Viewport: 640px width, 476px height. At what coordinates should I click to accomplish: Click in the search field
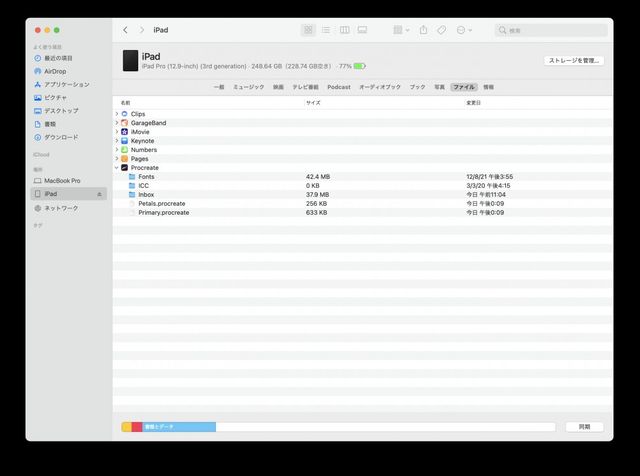[x=551, y=30]
